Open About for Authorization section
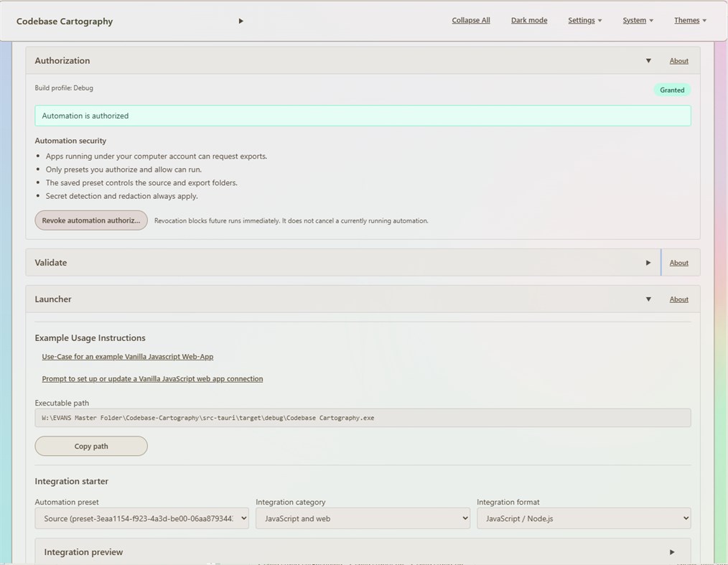 pos(678,61)
